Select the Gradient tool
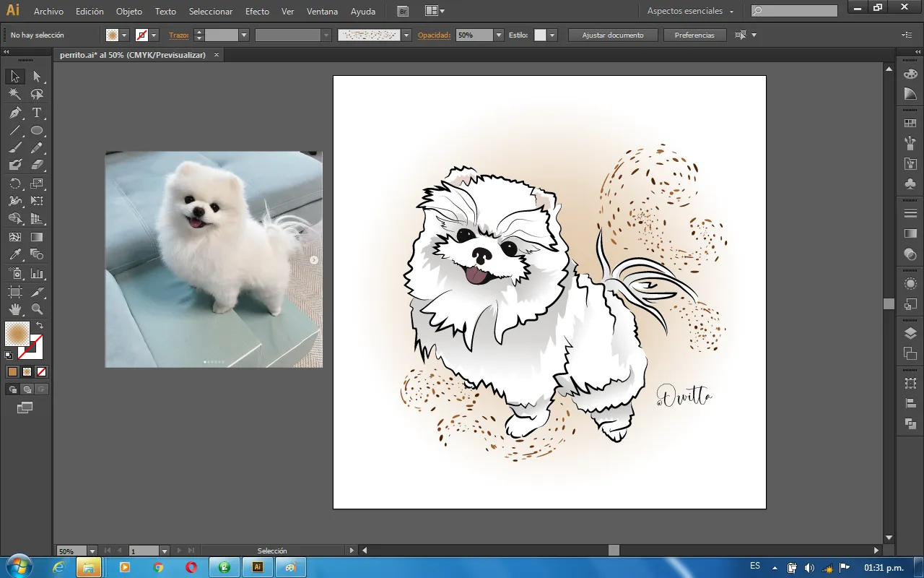This screenshot has width=924, height=578. click(37, 237)
